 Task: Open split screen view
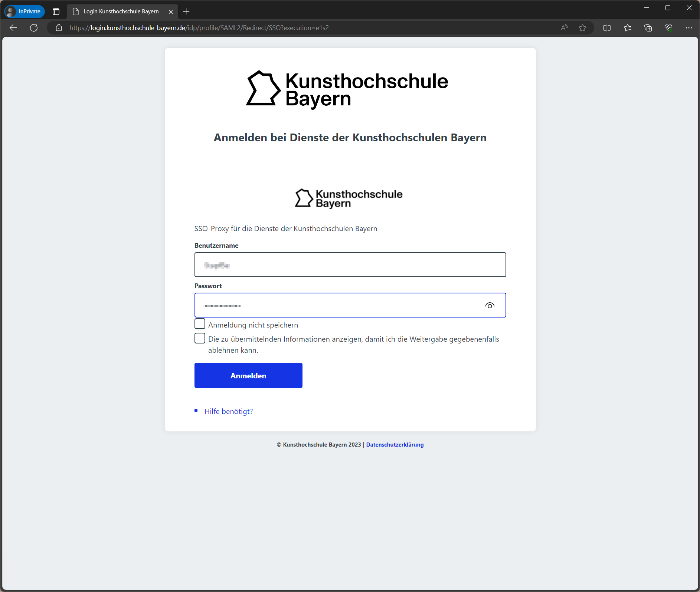point(607,28)
